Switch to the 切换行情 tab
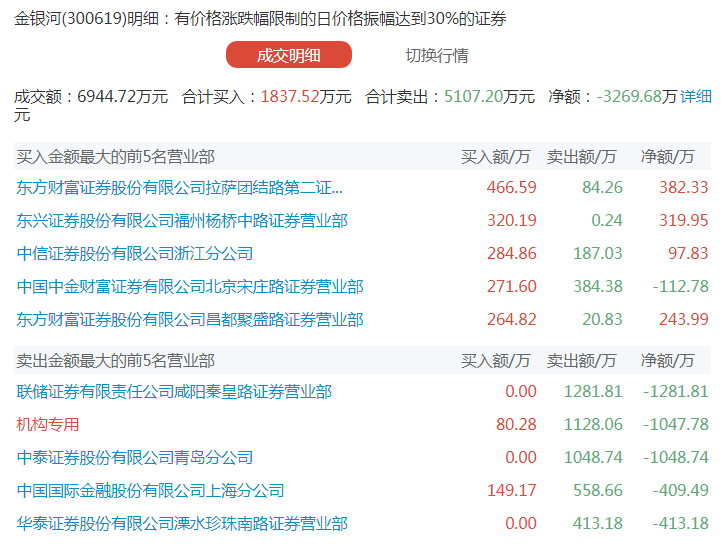The image size is (721, 557). click(437, 55)
